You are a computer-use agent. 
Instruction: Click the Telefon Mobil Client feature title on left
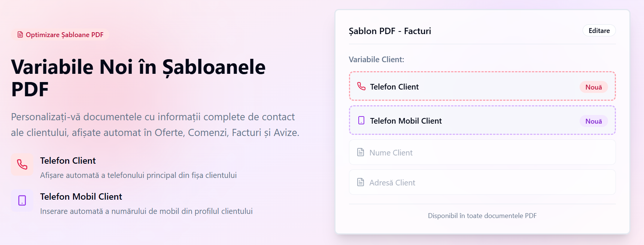[81, 197]
